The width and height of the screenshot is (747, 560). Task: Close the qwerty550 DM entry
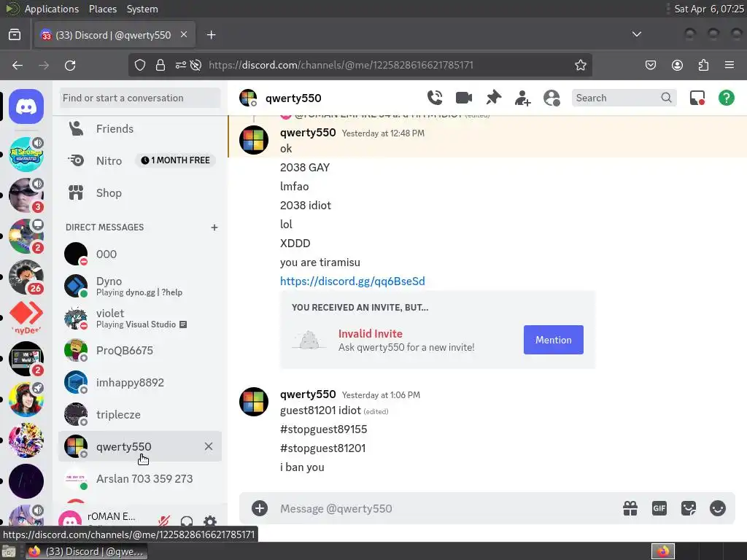[209, 447]
